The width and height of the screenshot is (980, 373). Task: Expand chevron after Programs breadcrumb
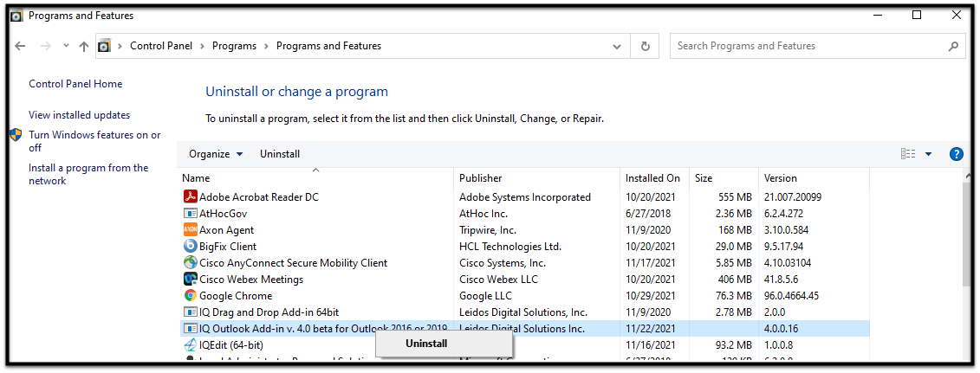(266, 46)
